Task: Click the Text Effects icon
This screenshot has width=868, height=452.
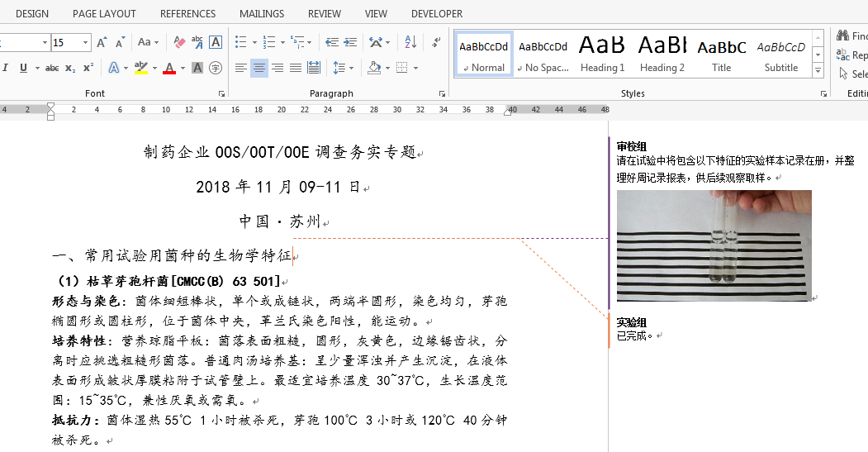Action: click(114, 68)
